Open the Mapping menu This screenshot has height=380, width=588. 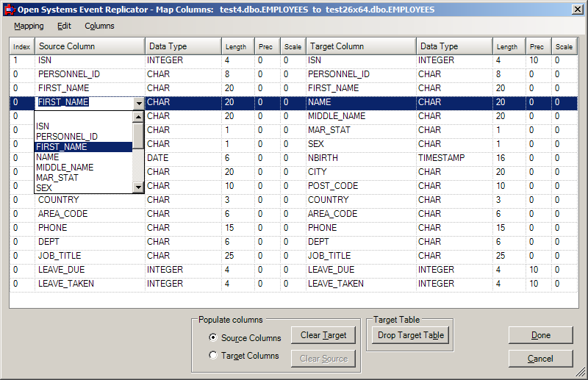29,26
